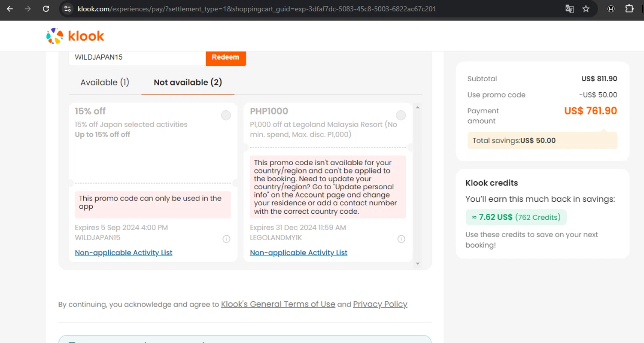Open Klook's General Terms of Use

278,304
